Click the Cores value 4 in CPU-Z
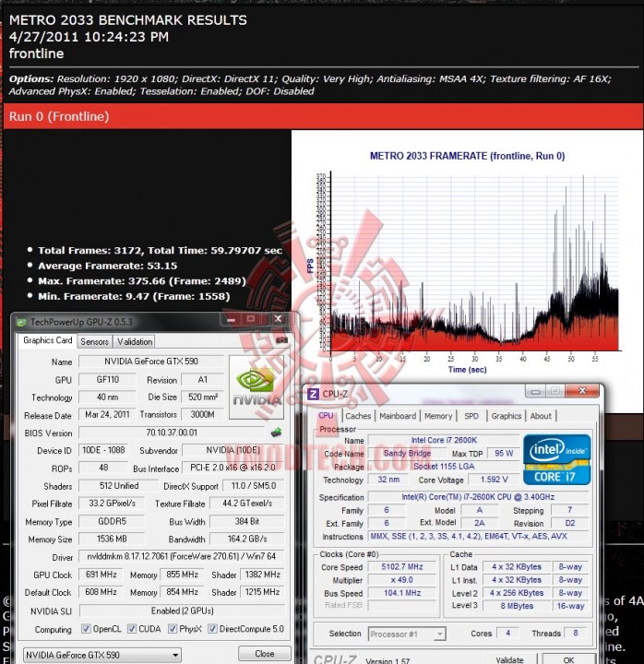Viewport: 644px width, 664px height. (x=507, y=633)
